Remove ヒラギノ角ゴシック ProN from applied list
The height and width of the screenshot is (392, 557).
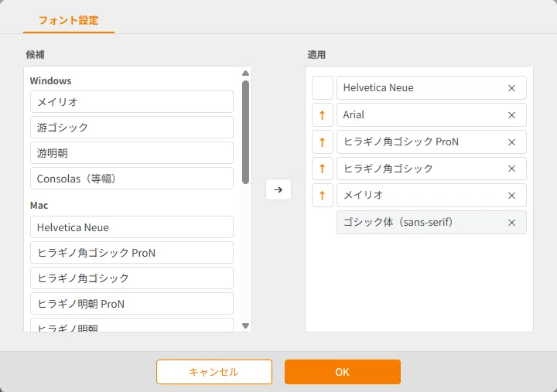coord(511,142)
